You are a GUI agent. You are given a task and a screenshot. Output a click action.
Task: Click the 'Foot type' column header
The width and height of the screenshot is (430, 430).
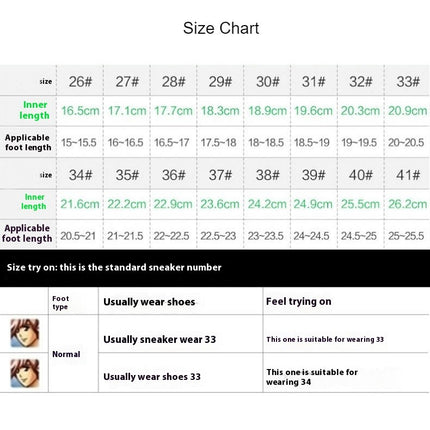click(x=61, y=303)
